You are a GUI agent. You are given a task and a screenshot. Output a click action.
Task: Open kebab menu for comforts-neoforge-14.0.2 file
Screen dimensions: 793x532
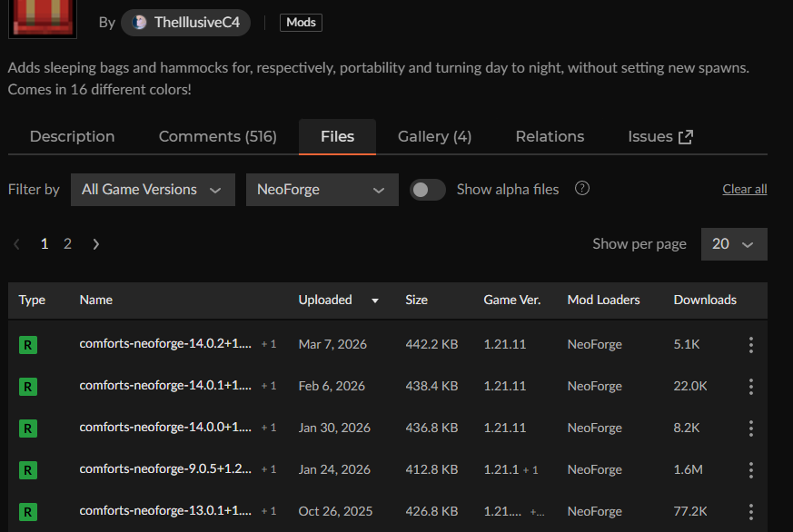750,344
